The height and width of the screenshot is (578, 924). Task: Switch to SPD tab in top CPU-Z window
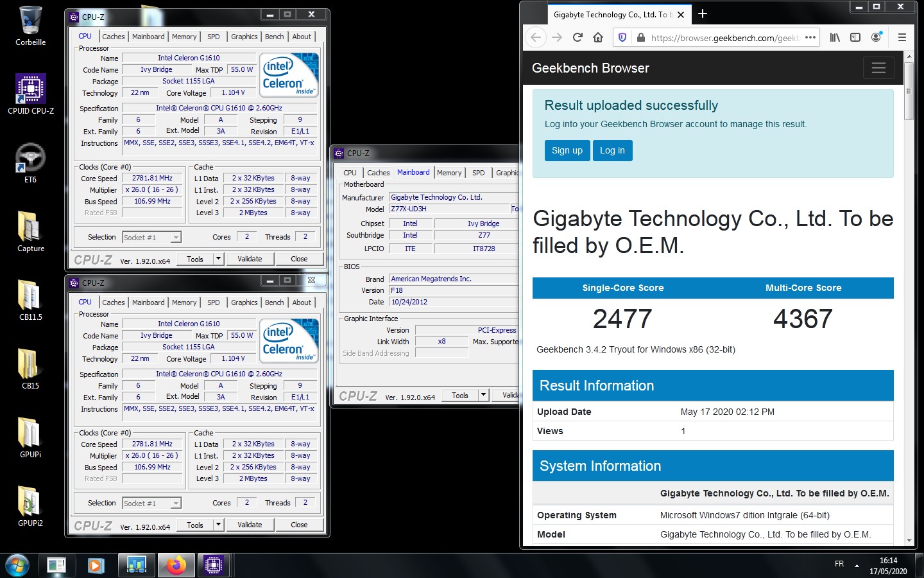[214, 37]
